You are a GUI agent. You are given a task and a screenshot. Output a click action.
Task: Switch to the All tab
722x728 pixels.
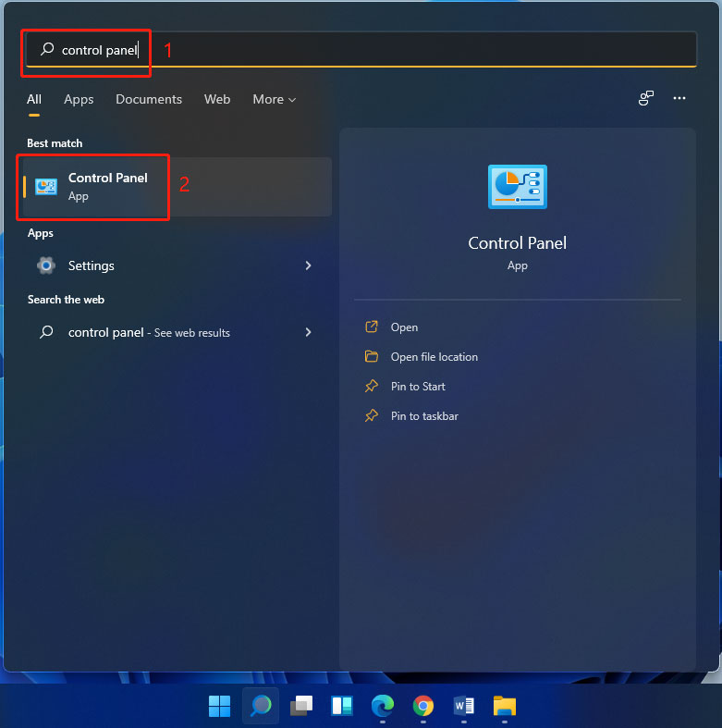34,99
